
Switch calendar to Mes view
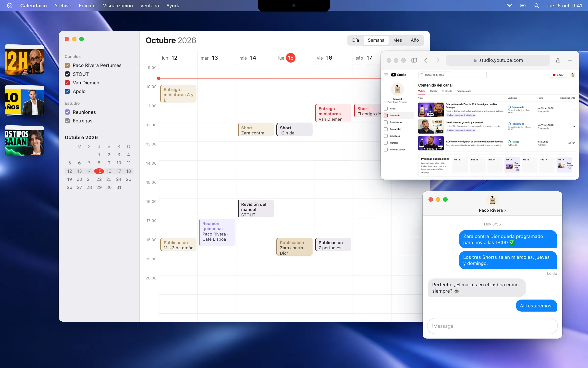tap(397, 40)
